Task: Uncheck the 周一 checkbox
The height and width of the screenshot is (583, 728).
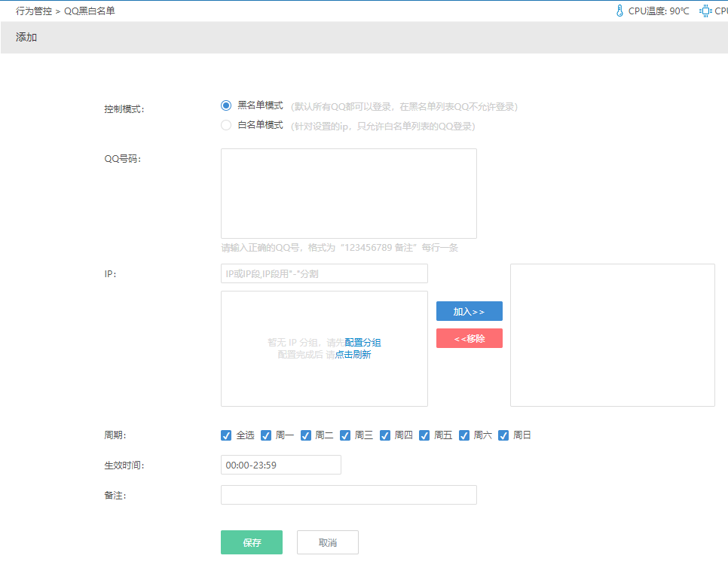Action: click(266, 435)
